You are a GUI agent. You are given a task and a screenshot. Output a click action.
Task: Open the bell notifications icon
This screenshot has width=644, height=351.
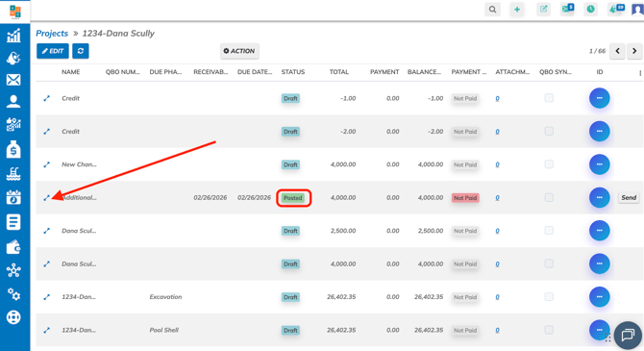pyautogui.click(x=616, y=9)
